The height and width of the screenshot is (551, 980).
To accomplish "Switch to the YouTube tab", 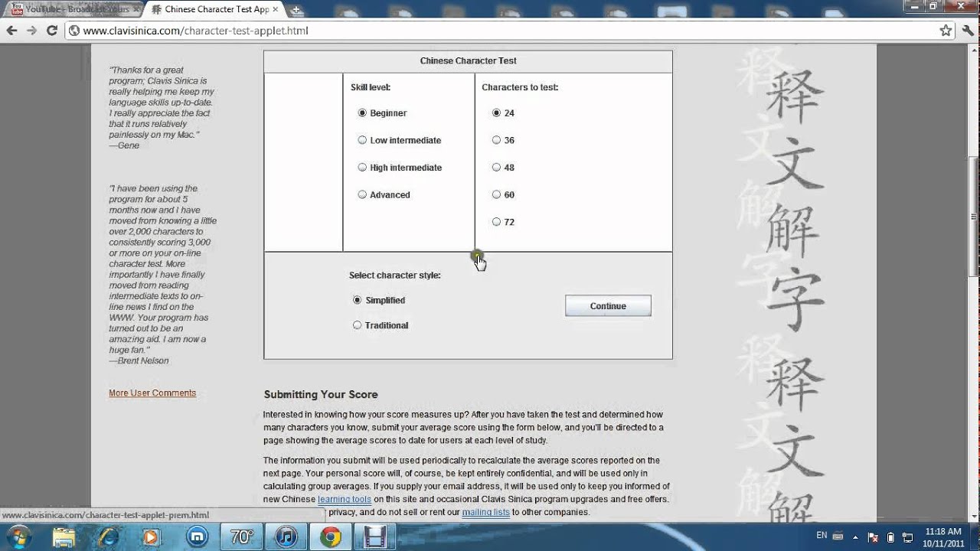I will 72,10.
